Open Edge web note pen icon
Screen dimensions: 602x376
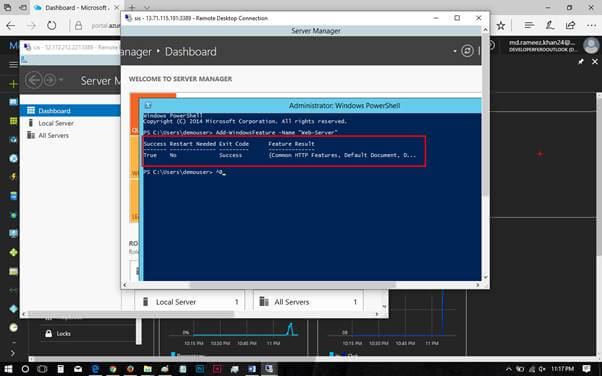(x=550, y=25)
